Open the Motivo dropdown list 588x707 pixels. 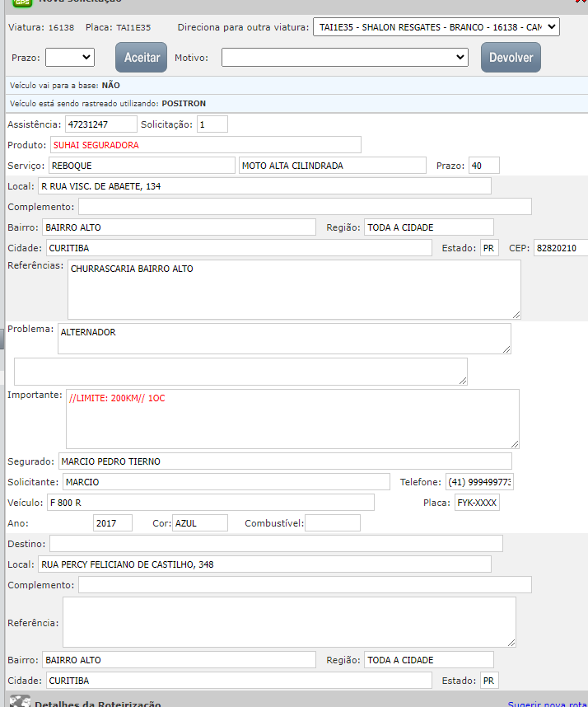point(345,58)
